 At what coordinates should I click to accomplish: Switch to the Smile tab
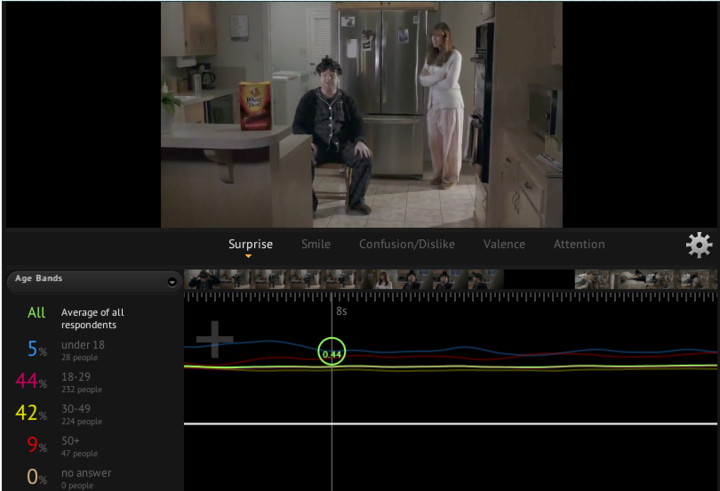tap(316, 244)
